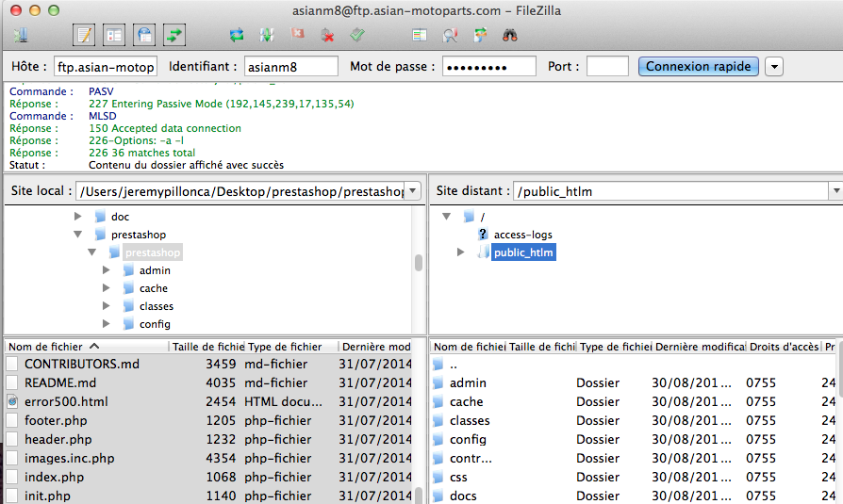843x504 pixels.
Task: Select remote classes folder row
Action: click(x=634, y=420)
